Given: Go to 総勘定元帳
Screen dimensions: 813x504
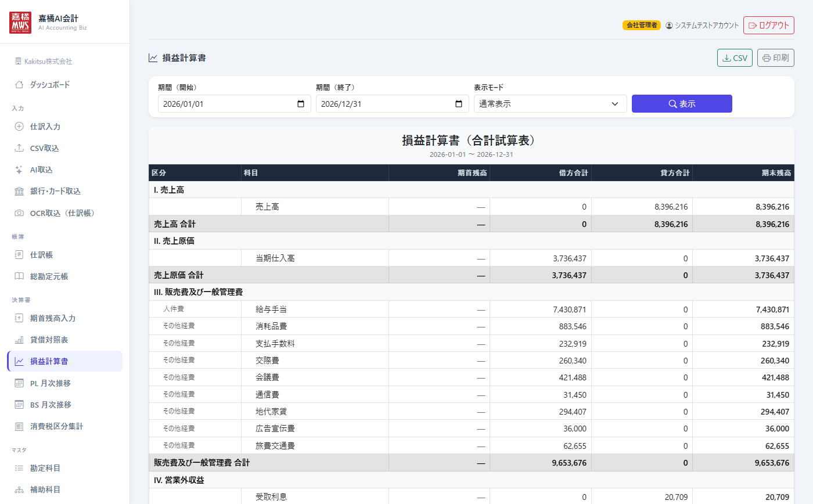Looking at the screenshot, I should point(65,276).
